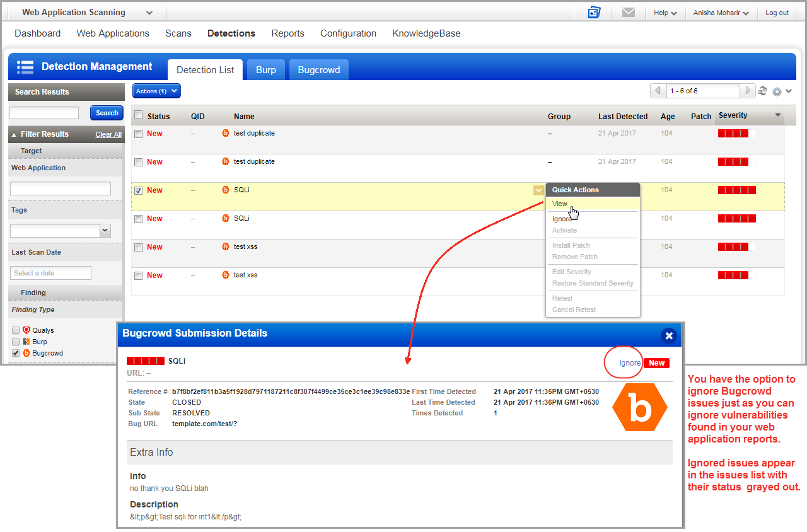This screenshot has width=807, height=532.
Task: Open the Configuration menu
Action: 348,33
